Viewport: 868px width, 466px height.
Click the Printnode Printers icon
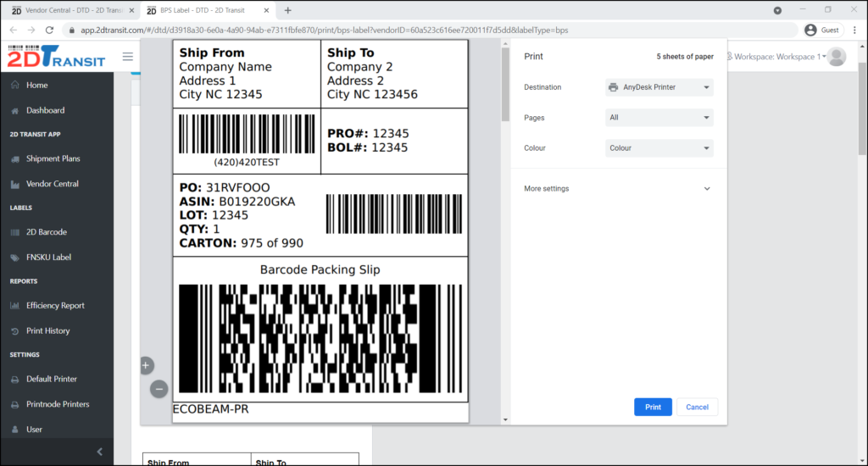15,404
